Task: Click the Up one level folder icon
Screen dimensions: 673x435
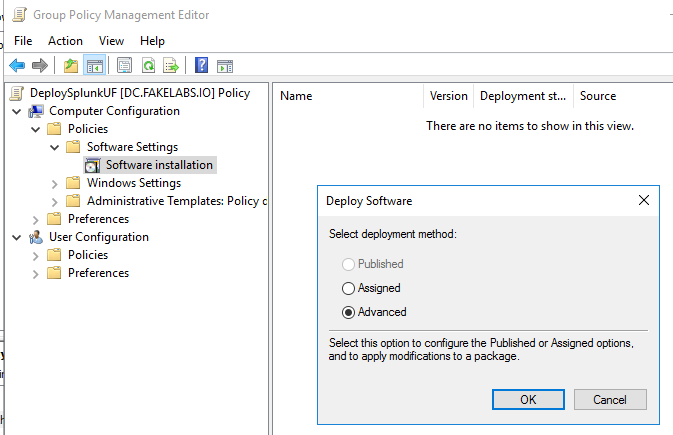Action: pyautogui.click(x=70, y=66)
